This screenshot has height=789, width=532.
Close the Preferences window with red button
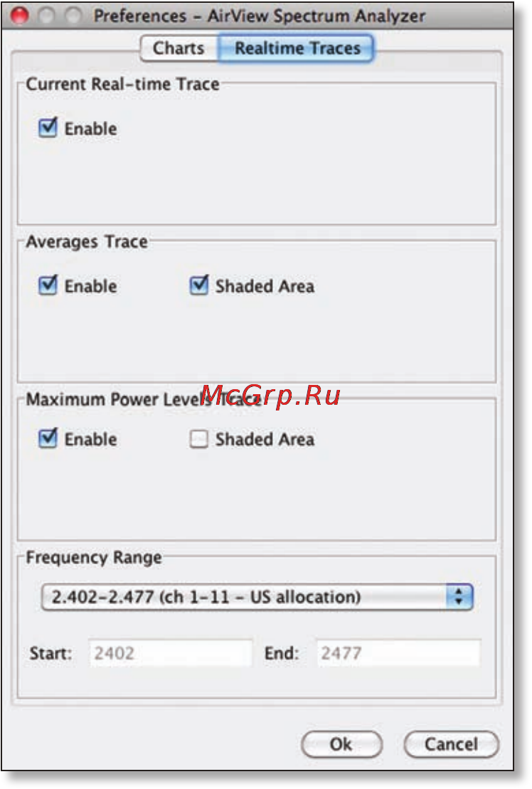click(x=20, y=16)
